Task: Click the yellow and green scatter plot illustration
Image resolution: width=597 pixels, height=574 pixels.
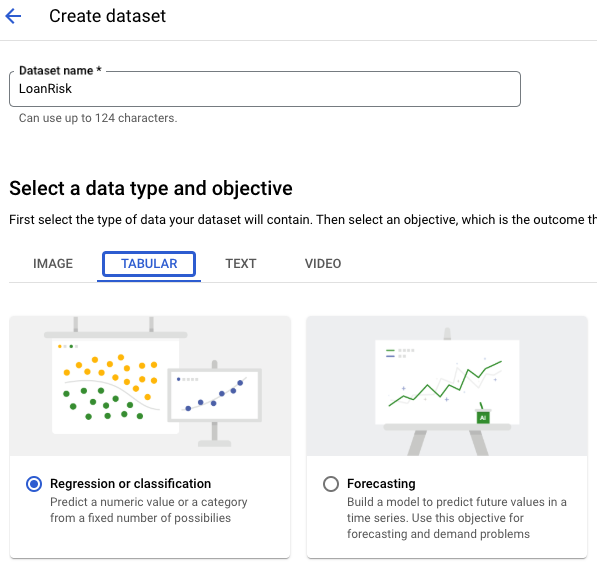Action: (115, 386)
